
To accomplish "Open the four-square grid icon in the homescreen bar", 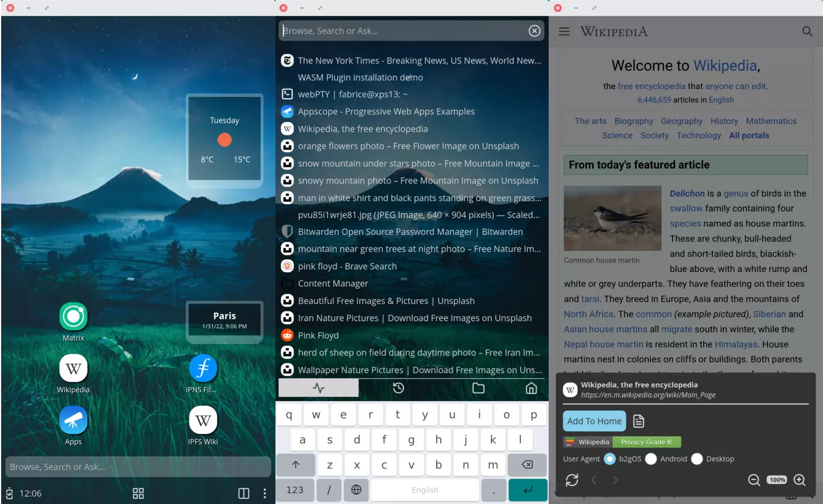I will pos(138,493).
